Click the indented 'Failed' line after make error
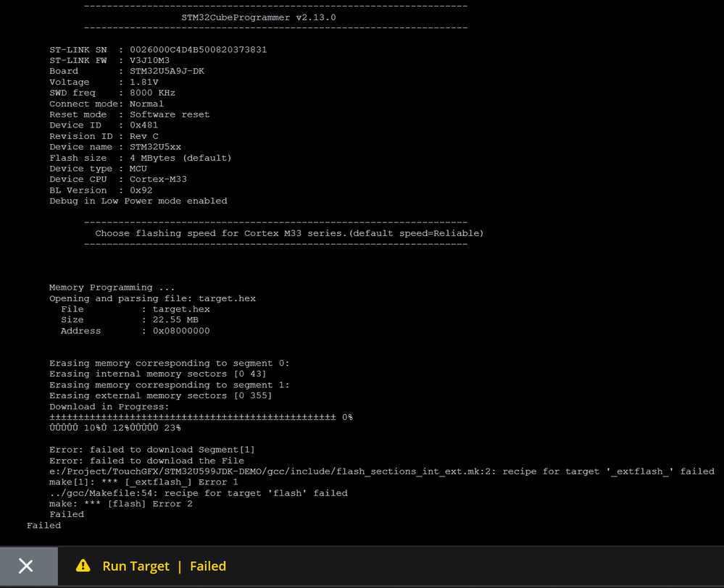This screenshot has height=588, width=724. click(67, 514)
